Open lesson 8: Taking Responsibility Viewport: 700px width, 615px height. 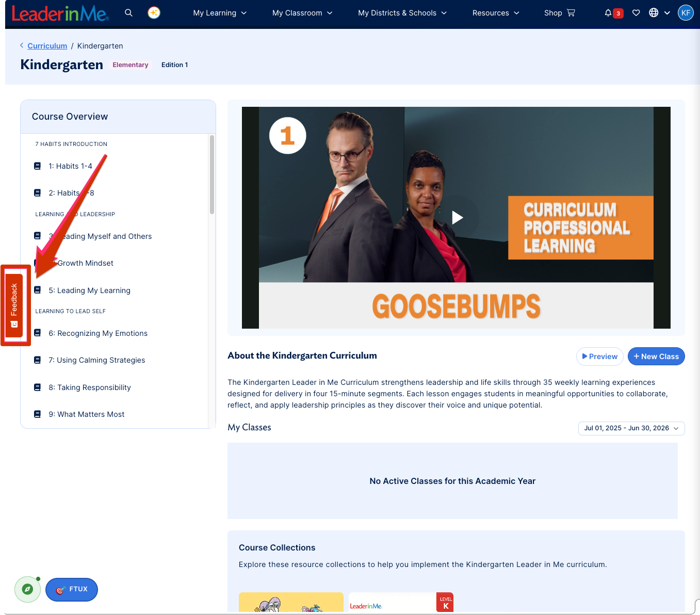pos(90,387)
